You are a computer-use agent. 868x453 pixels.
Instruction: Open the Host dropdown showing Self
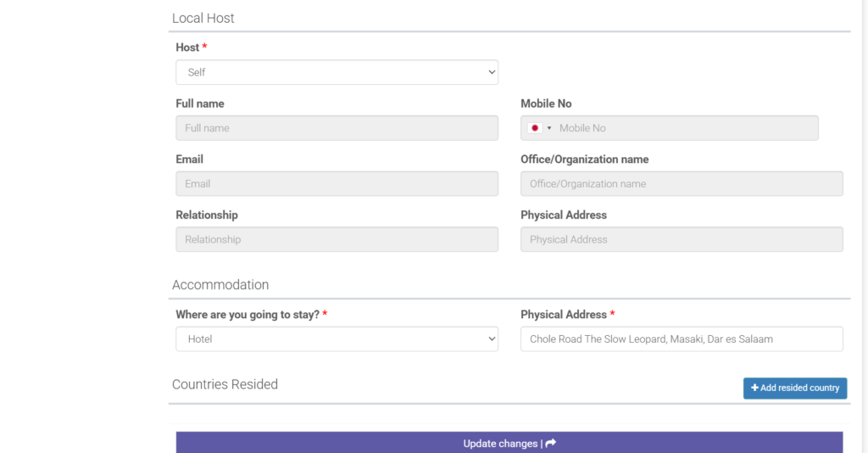[x=337, y=72]
